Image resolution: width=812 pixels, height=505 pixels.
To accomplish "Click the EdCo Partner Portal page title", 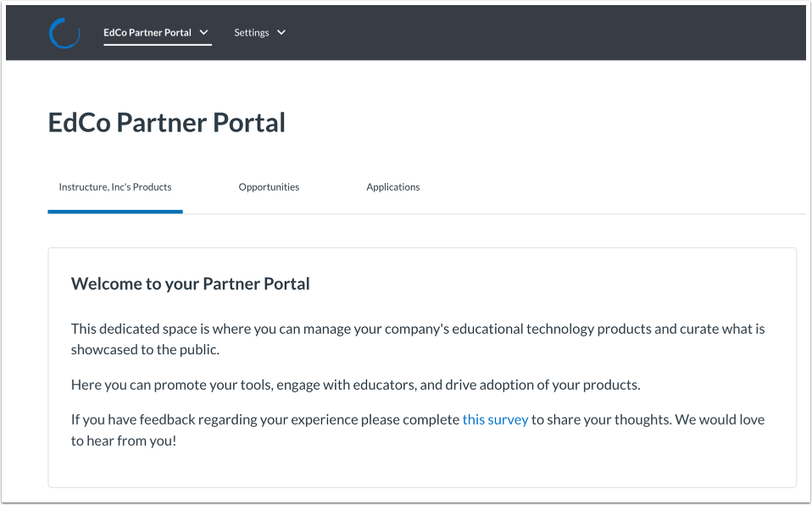I will pos(166,122).
